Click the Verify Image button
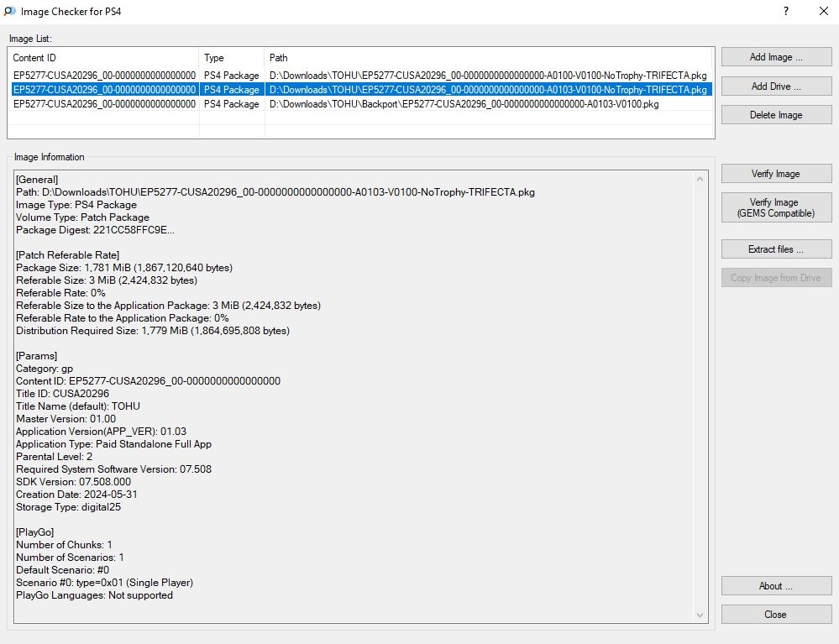Screen dimensions: 839x644 776,174
